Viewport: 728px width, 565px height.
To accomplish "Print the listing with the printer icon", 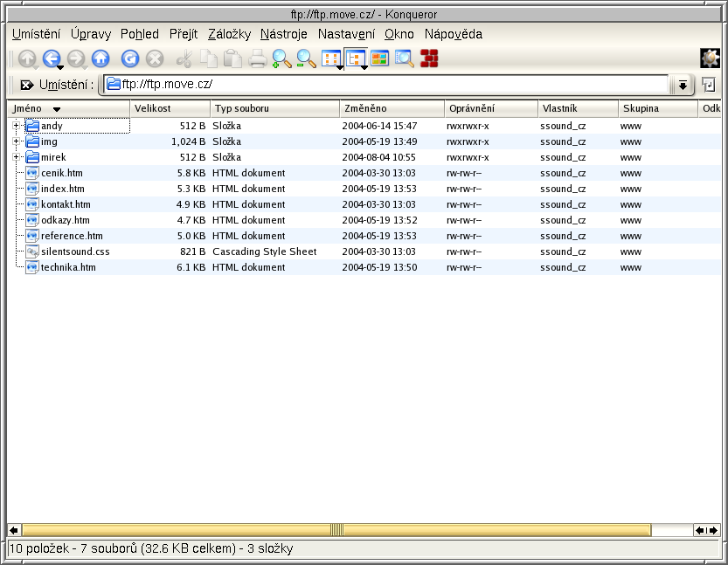I will point(258,59).
